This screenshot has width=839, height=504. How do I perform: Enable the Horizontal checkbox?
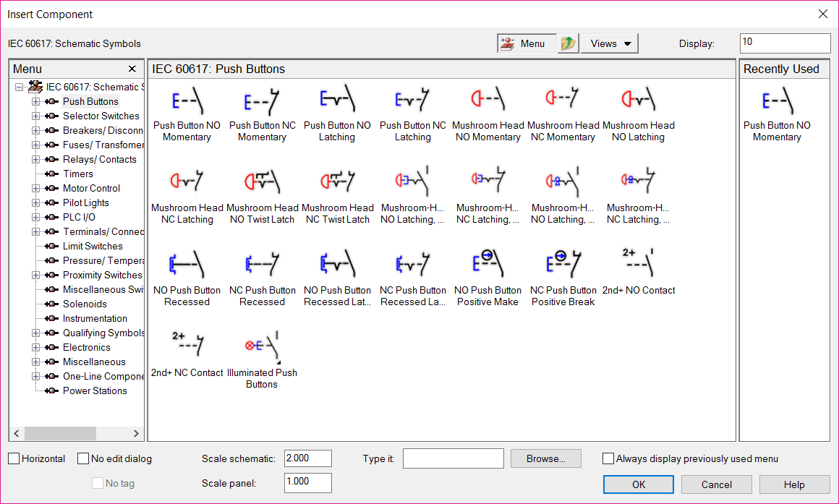14,458
